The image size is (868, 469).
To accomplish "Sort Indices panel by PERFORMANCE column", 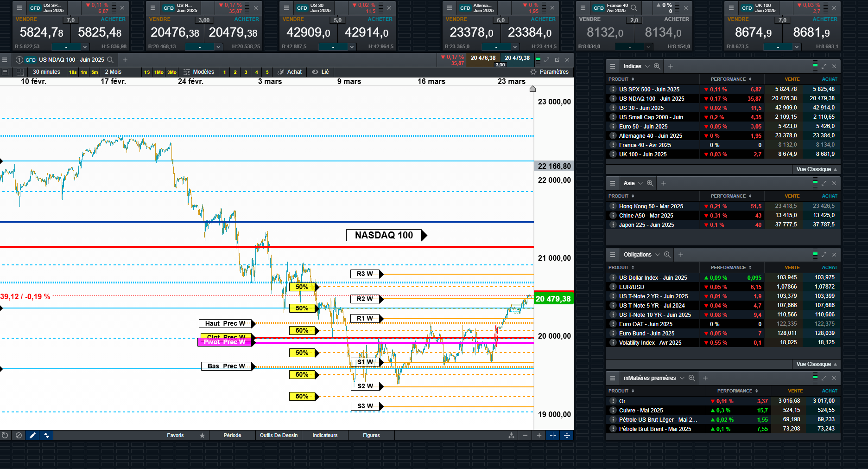I will pos(731,79).
